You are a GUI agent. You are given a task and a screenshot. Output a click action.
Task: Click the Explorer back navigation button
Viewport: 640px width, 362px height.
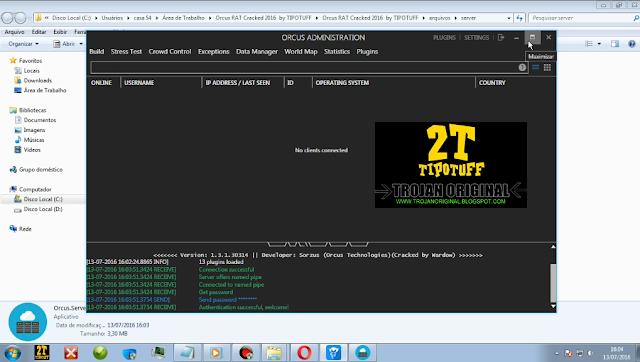[x=7, y=18]
